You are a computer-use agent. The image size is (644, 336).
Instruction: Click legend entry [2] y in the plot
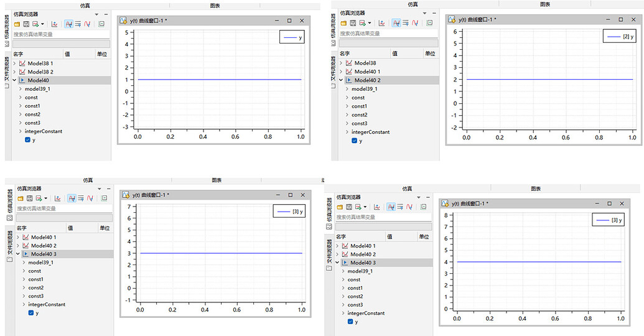[620, 37]
